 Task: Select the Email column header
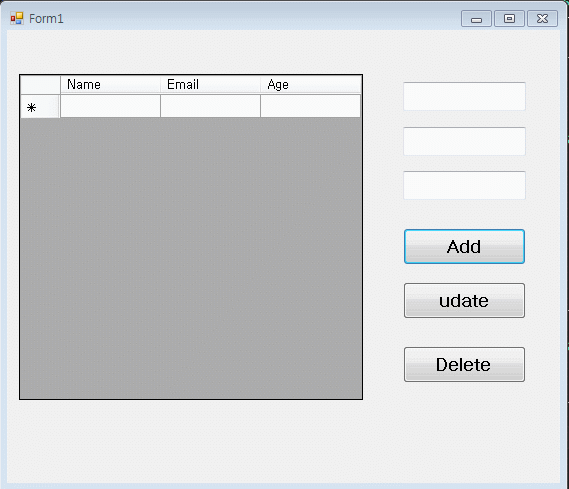210,85
